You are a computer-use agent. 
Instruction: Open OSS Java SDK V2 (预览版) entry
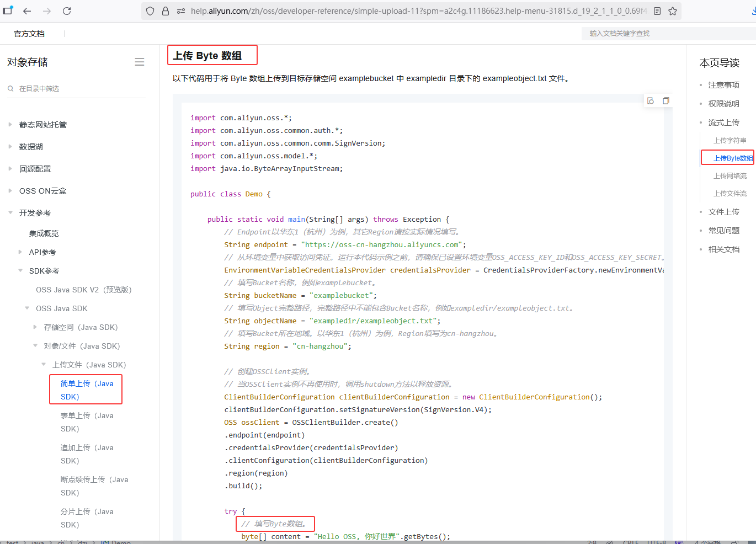(84, 290)
